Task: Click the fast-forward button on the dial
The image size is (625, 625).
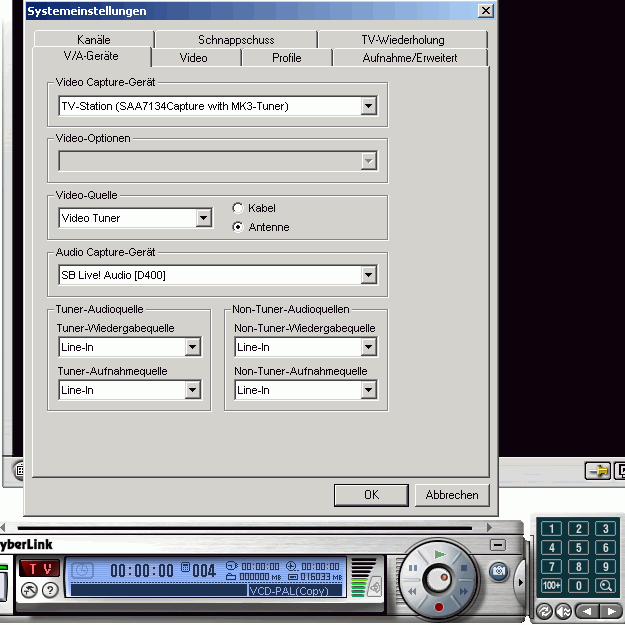Action: (x=464, y=591)
